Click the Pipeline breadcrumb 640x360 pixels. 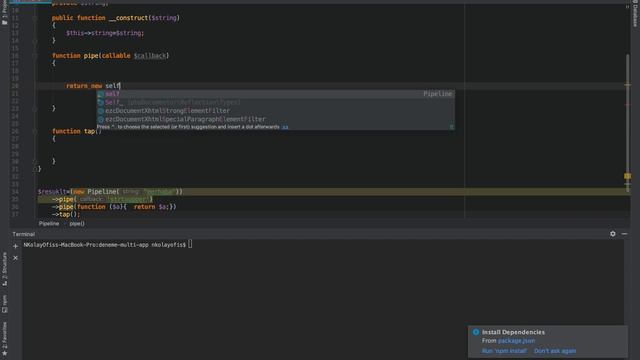coord(49,224)
